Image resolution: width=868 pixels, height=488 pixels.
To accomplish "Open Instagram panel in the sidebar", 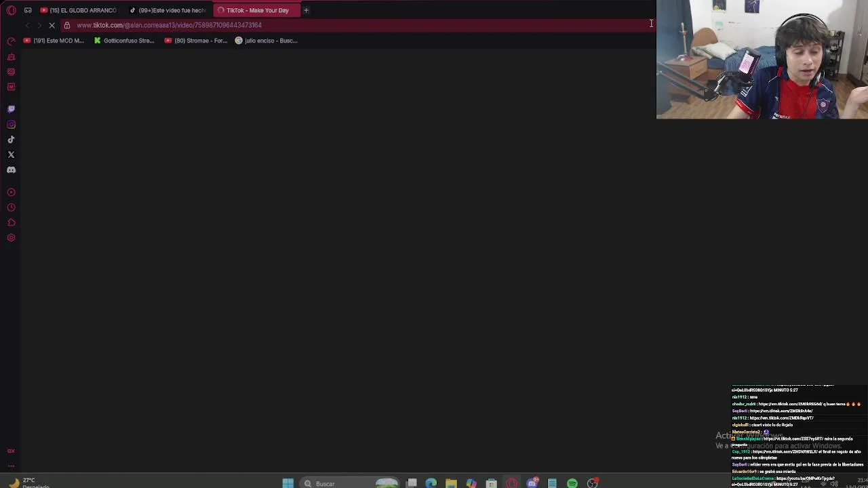I will coord(11,125).
